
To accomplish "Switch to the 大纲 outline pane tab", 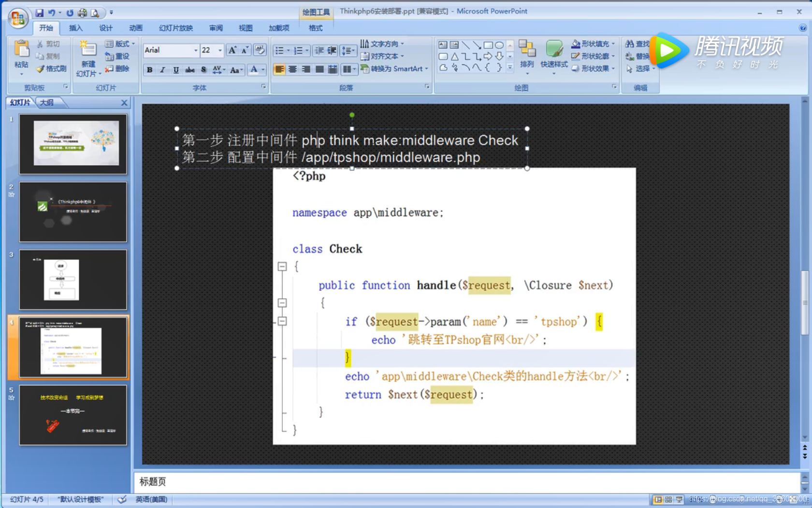I will (x=47, y=103).
